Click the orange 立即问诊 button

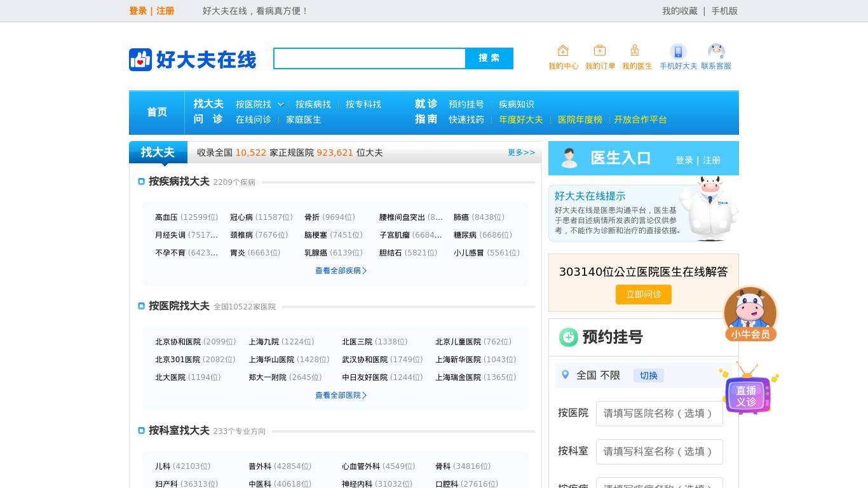pyautogui.click(x=643, y=294)
